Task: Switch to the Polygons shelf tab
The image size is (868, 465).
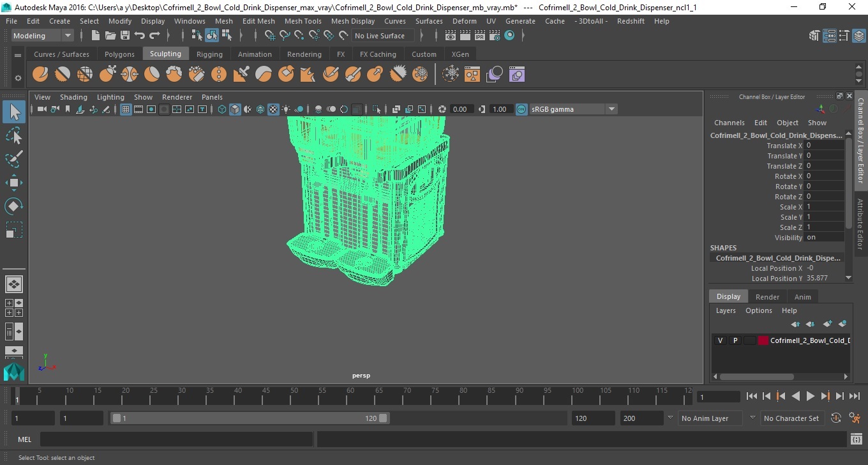Action: [x=119, y=54]
